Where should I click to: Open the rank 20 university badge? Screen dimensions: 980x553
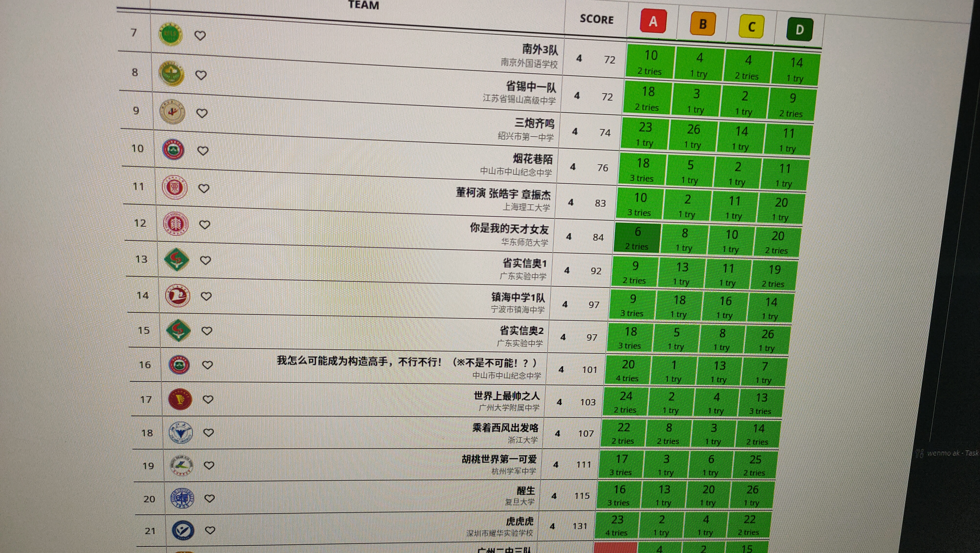pyautogui.click(x=182, y=498)
